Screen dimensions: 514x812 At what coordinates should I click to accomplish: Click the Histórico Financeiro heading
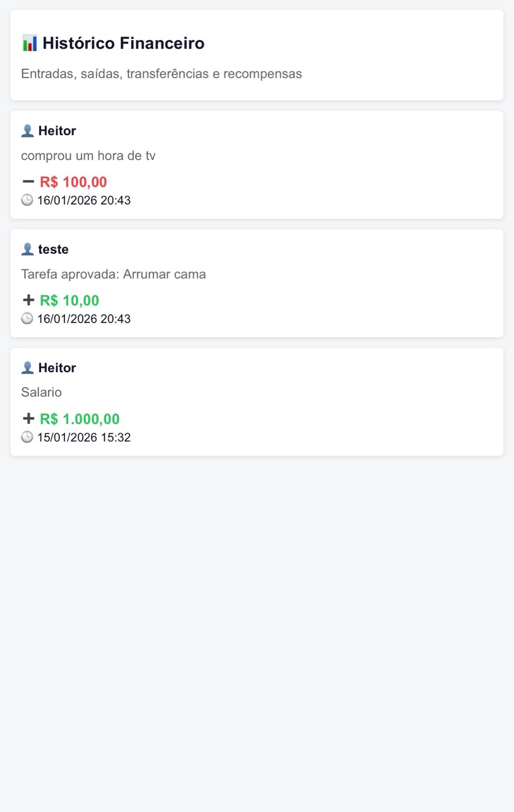[x=123, y=43]
